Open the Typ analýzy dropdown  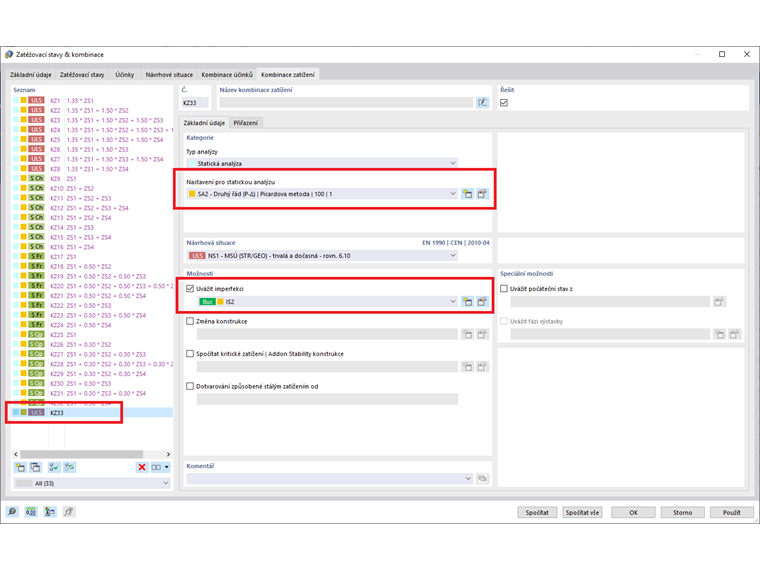(322, 163)
